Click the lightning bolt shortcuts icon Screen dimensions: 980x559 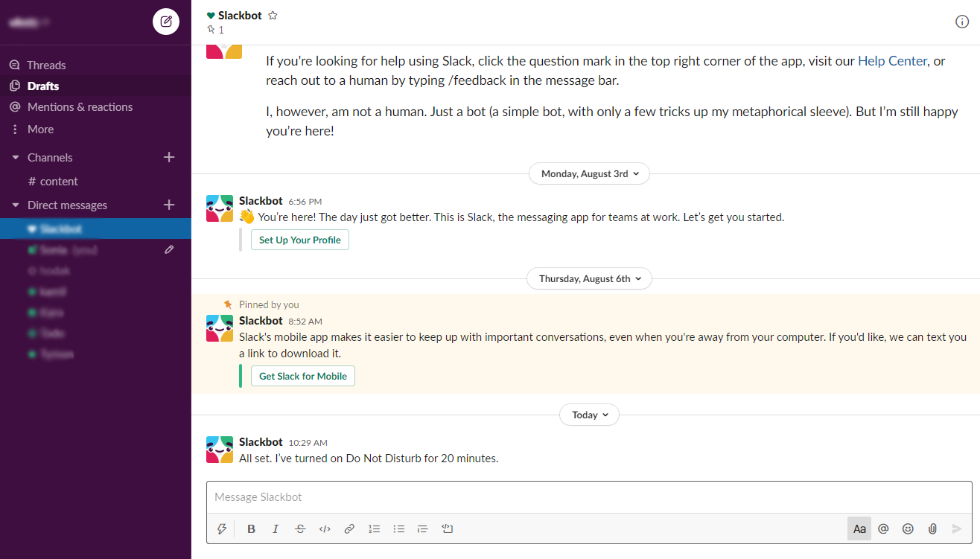pos(221,529)
